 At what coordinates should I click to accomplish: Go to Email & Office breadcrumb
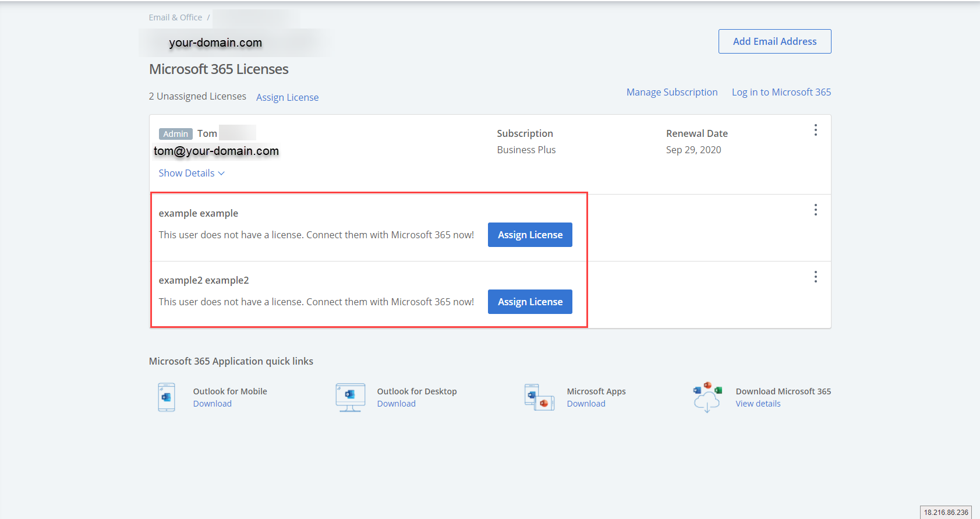tap(175, 17)
